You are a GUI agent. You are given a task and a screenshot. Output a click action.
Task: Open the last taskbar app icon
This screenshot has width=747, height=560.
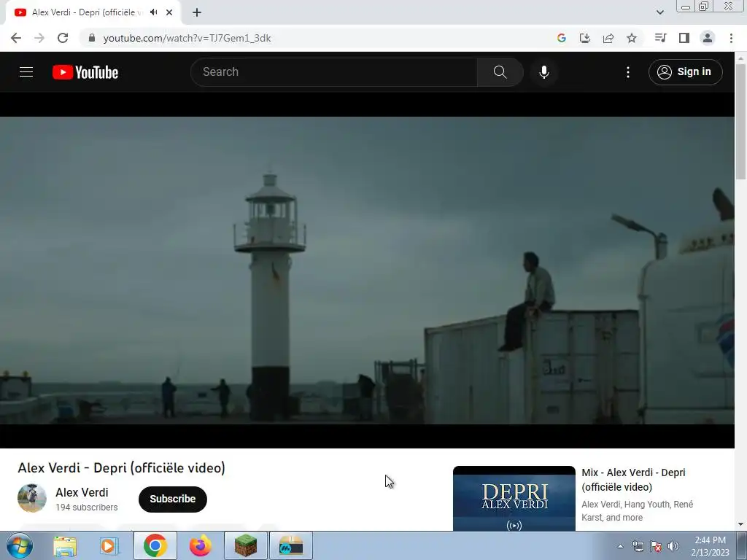tap(291, 545)
